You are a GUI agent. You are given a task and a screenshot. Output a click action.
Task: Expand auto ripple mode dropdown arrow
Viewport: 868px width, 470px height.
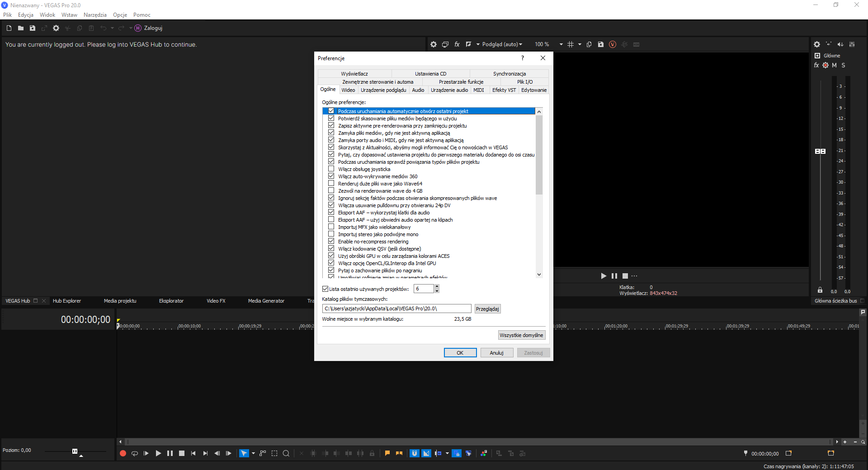(x=447, y=453)
